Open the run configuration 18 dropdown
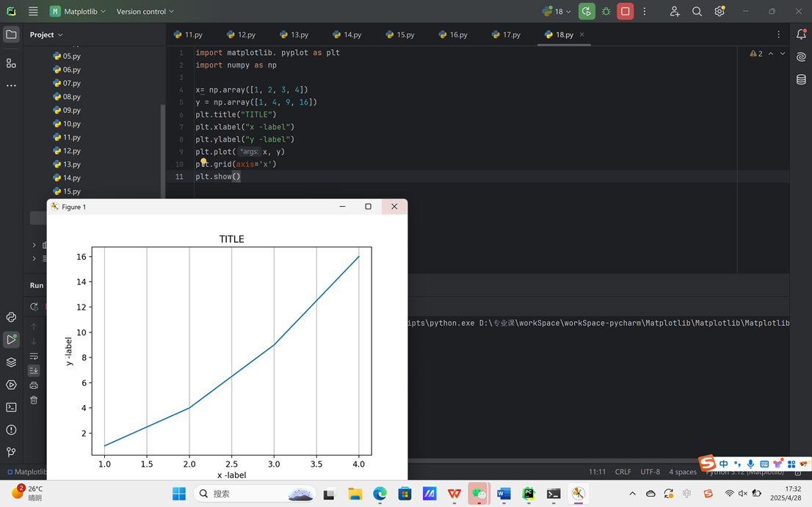The height and width of the screenshot is (507, 812). (557, 12)
